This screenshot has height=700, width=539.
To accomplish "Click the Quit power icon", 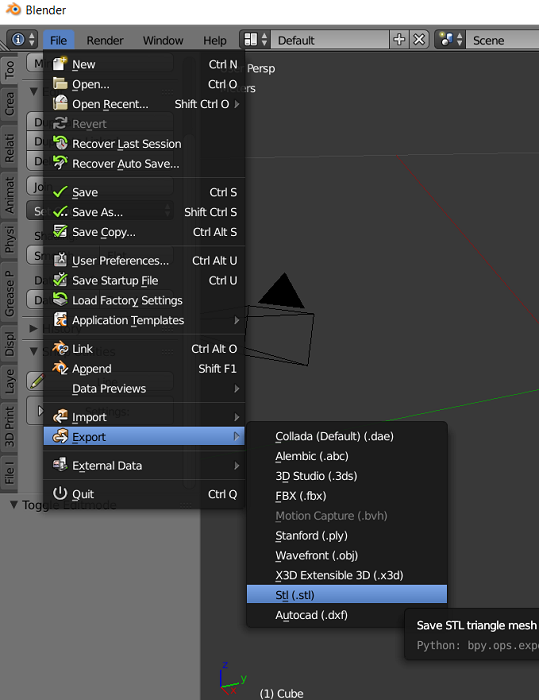I will [60, 494].
